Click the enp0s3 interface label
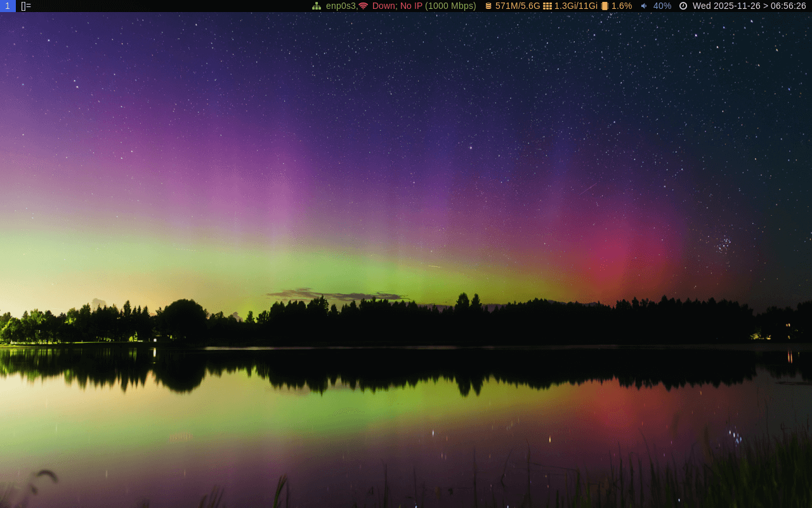Screen dimensions: 812x508 click(x=341, y=6)
